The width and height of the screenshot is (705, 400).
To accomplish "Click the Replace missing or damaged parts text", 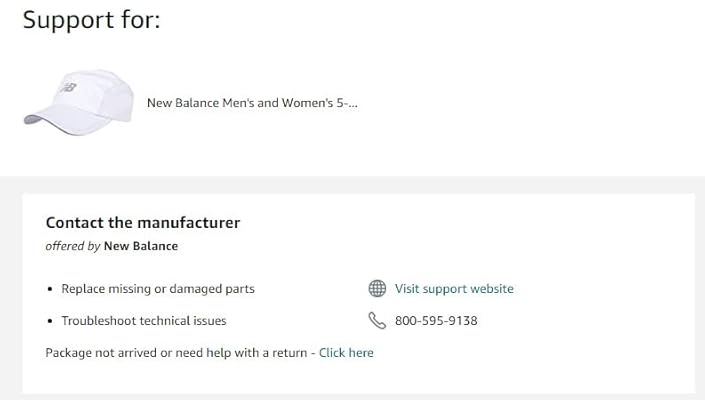I will (x=158, y=289).
